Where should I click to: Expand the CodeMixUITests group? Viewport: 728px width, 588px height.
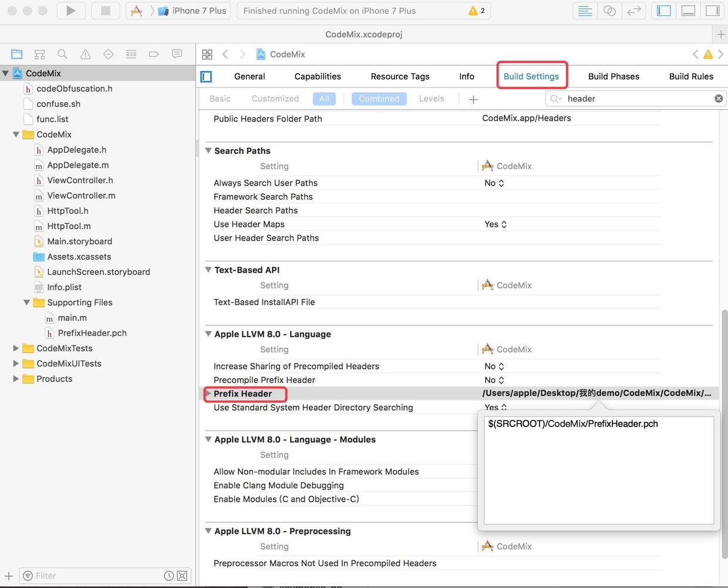[16, 364]
